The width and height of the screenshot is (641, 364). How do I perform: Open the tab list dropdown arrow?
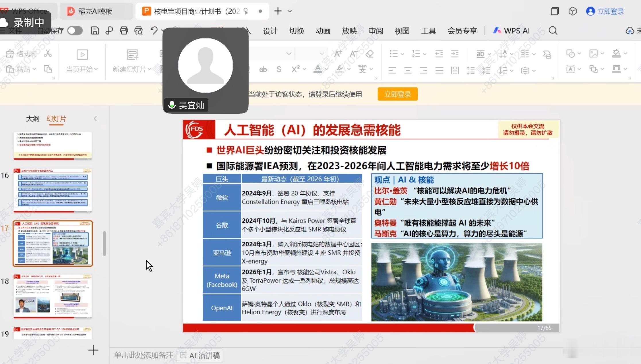(290, 11)
